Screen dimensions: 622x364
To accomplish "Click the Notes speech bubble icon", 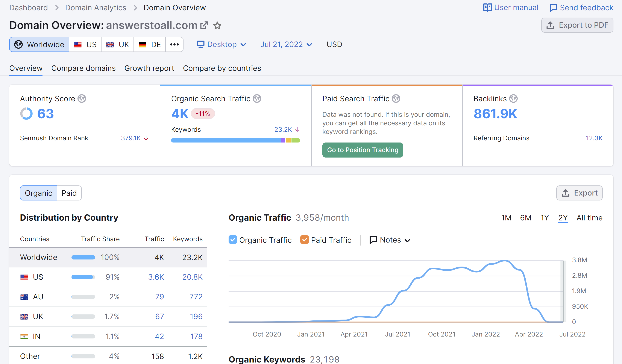I will click(x=373, y=240).
